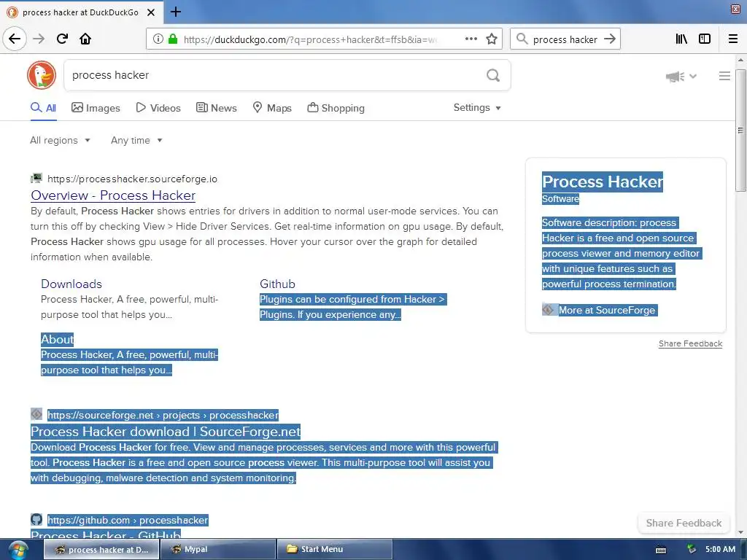747x560 pixels.
Task: Show site information icon in address bar
Action: (158, 39)
